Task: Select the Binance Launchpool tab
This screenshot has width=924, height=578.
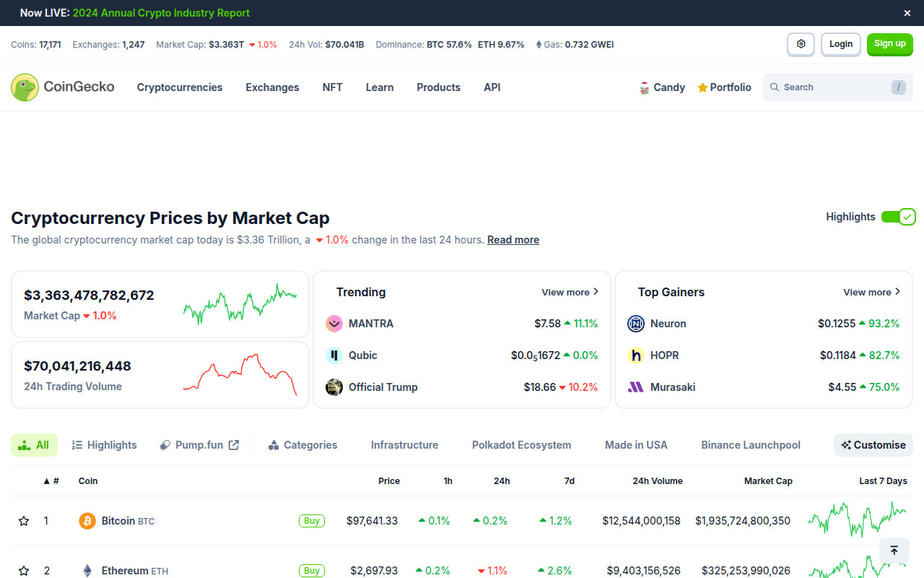Action: [x=751, y=445]
